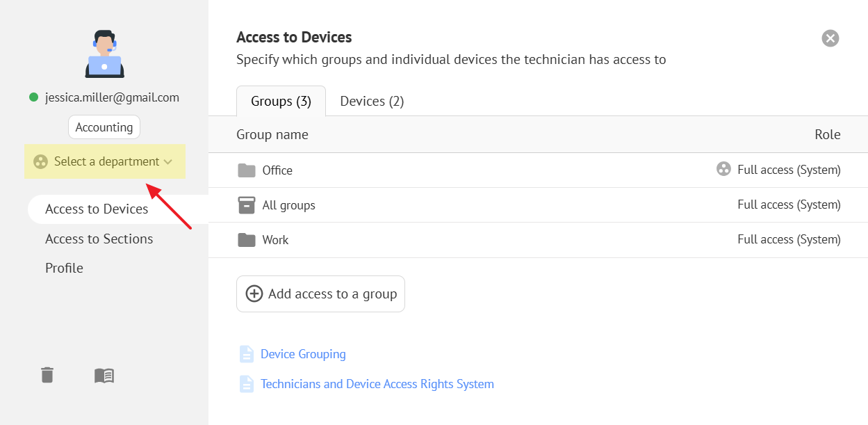Delete technician using trash icon

pyautogui.click(x=47, y=375)
